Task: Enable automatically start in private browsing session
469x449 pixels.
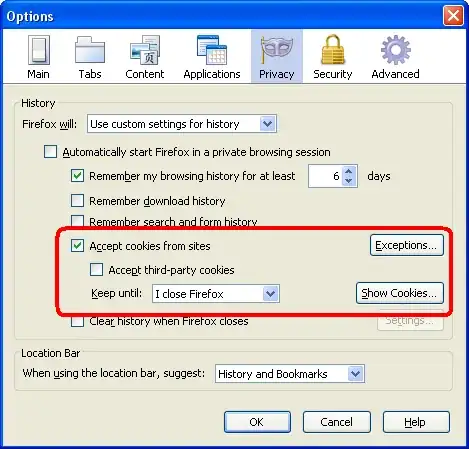Action: 50,151
